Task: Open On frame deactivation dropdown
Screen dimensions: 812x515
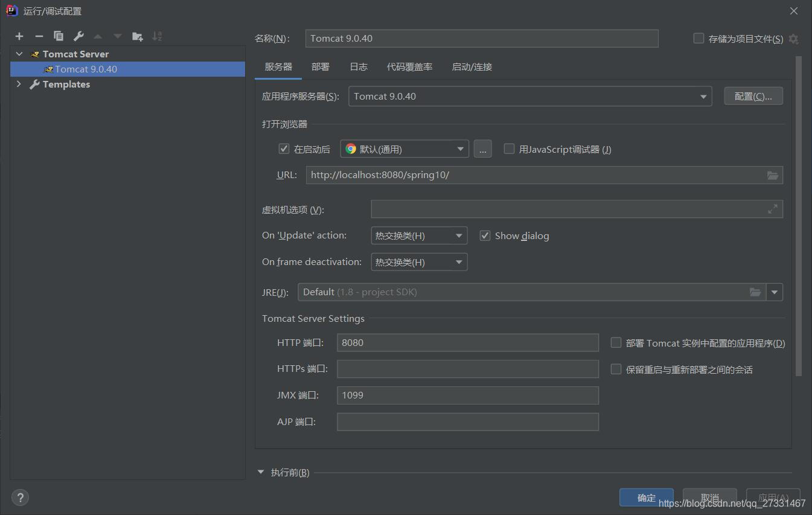Action: [x=419, y=262]
